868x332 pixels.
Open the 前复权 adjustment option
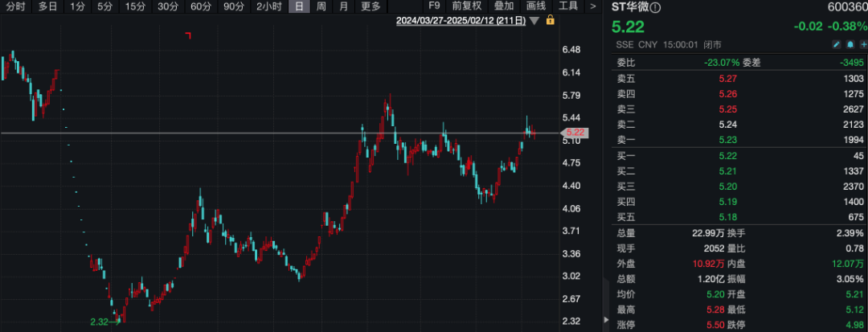pos(467,6)
